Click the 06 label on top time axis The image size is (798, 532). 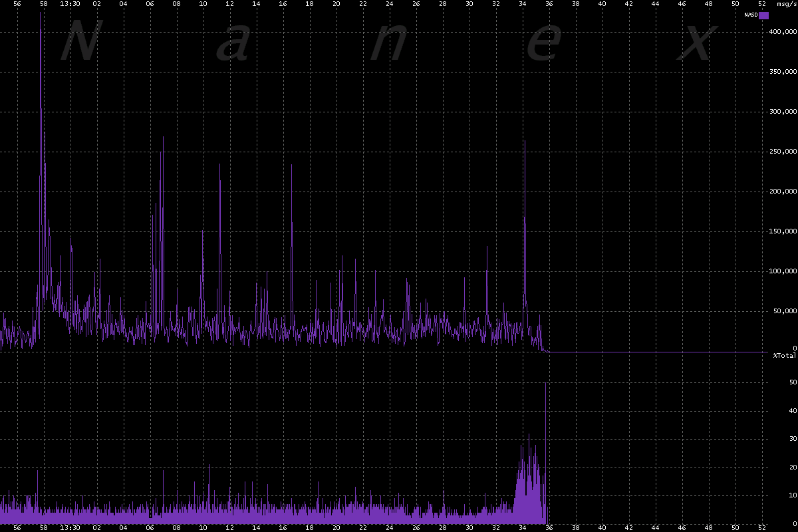pos(150,3)
